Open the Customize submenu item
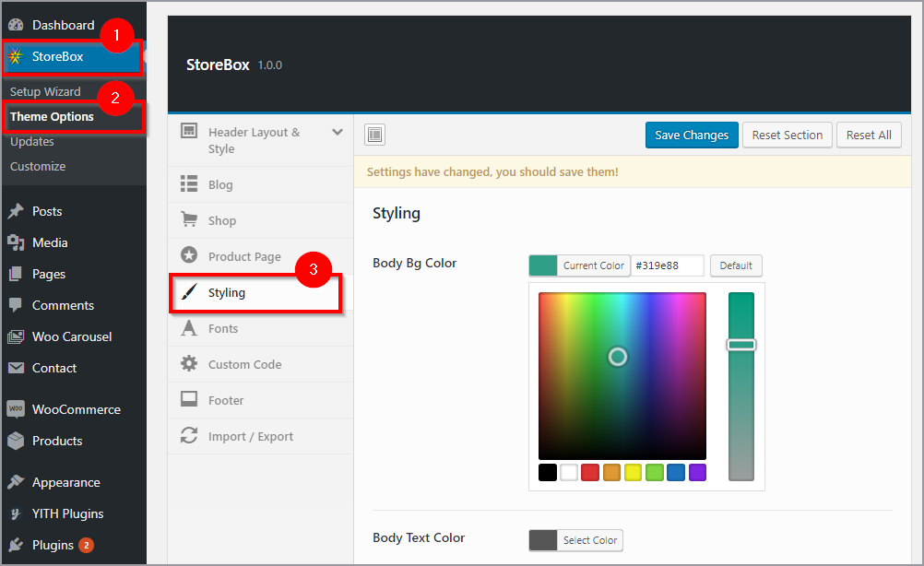 [x=38, y=166]
